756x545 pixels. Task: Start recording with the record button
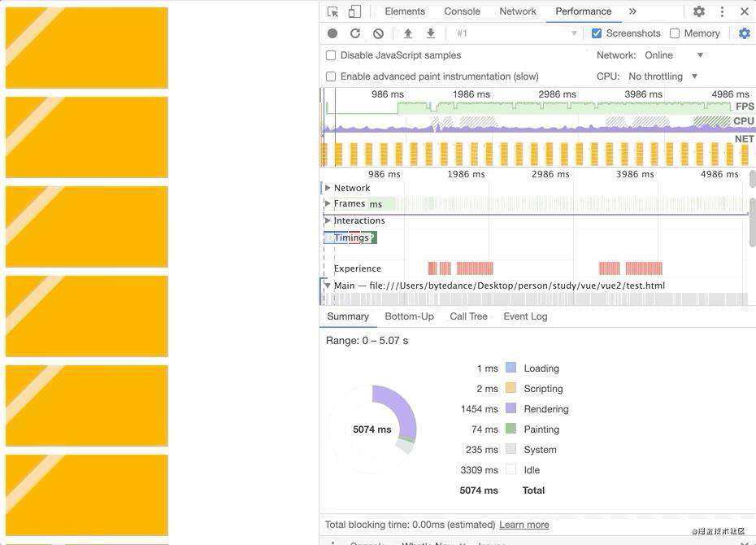332,33
